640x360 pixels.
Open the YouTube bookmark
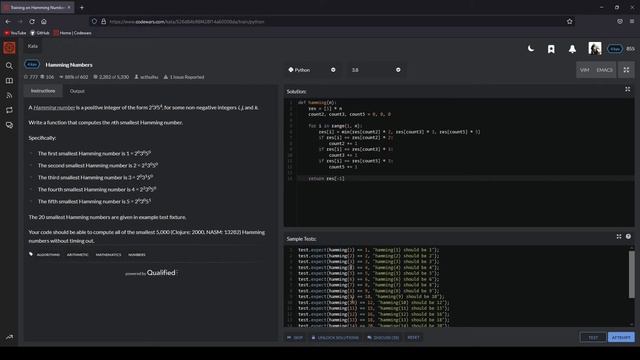point(15,33)
